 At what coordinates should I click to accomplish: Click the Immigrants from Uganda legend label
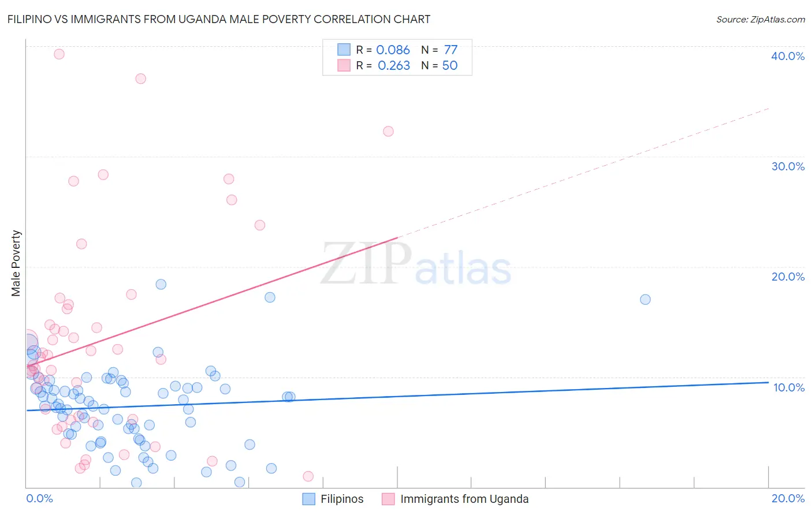pyautogui.click(x=464, y=499)
